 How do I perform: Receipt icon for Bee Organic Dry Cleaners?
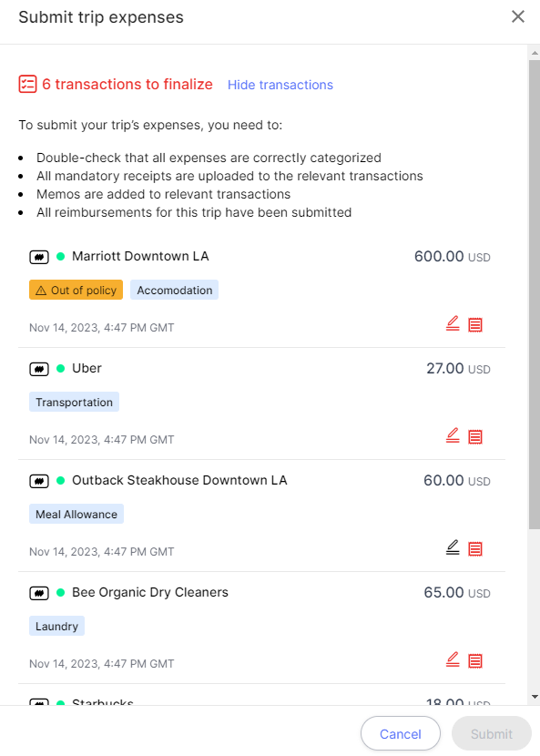[475, 660]
